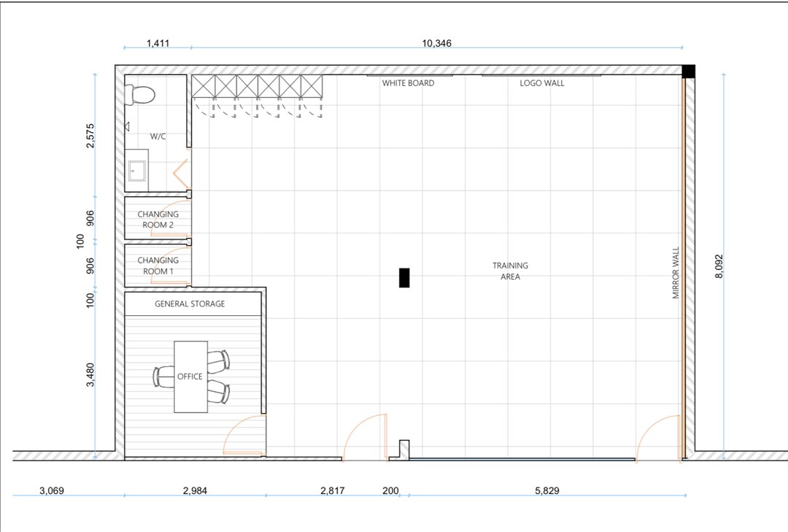Click the 906 dimension beside Changing Room 2
This screenshot has width=788, height=532.
pos(90,217)
